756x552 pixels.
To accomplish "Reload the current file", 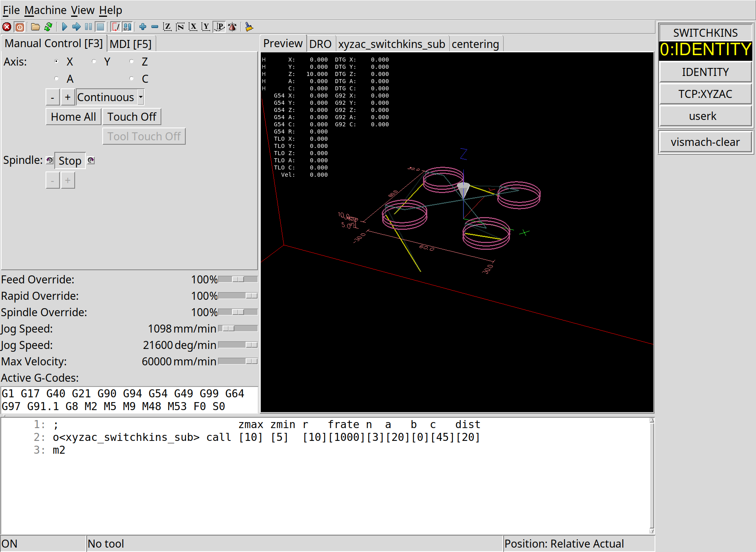I will pyautogui.click(x=48, y=27).
